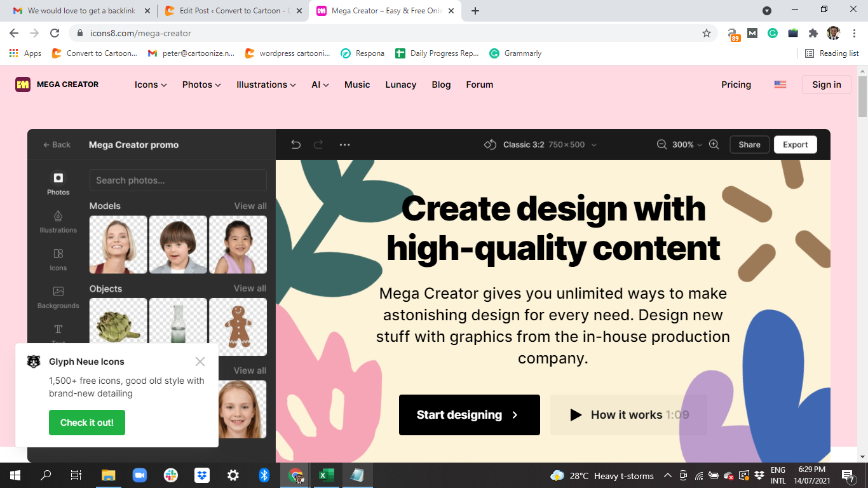Click View all next to Models

pyautogui.click(x=250, y=206)
